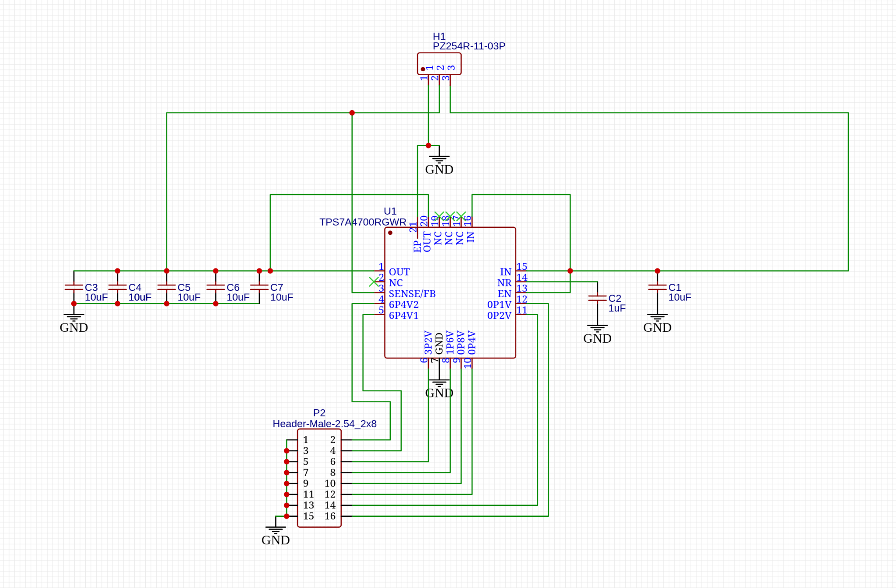
Task: Click the U1 designator label
Action: point(390,211)
